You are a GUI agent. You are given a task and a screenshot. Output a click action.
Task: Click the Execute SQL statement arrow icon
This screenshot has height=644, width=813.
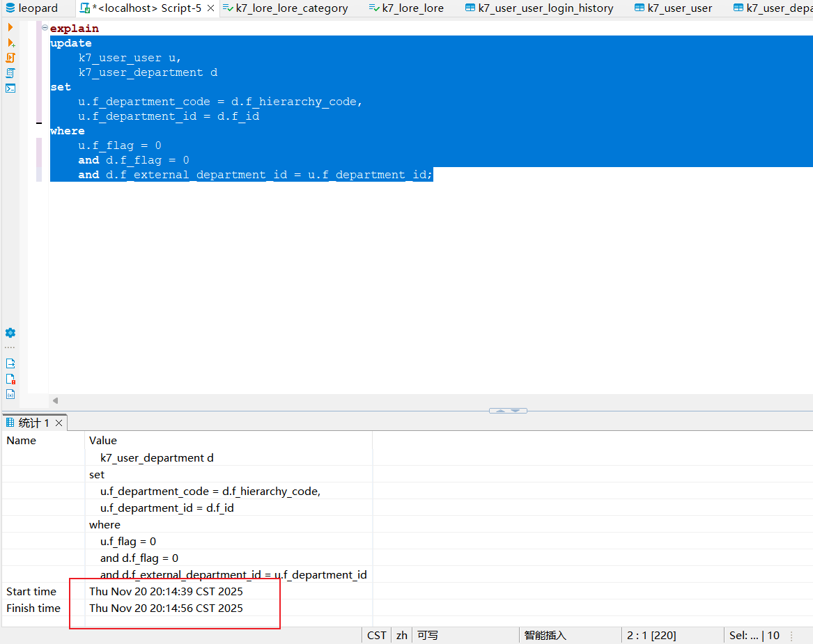click(x=10, y=27)
